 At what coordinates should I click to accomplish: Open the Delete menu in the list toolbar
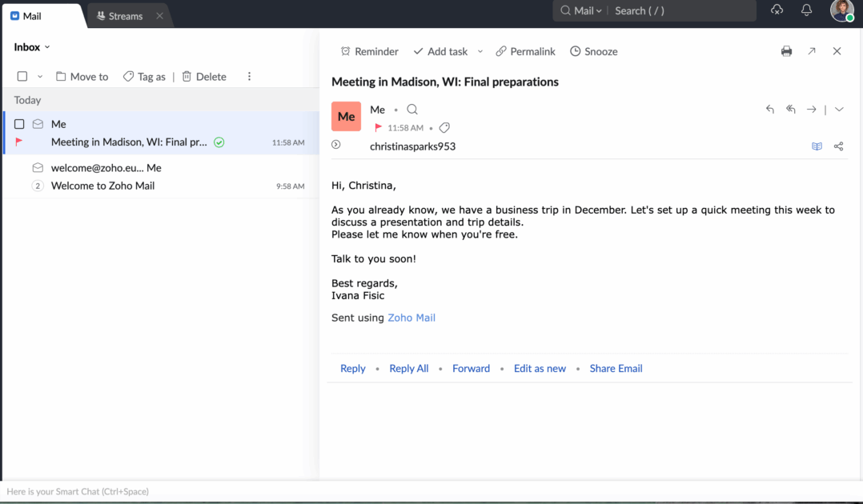point(203,76)
